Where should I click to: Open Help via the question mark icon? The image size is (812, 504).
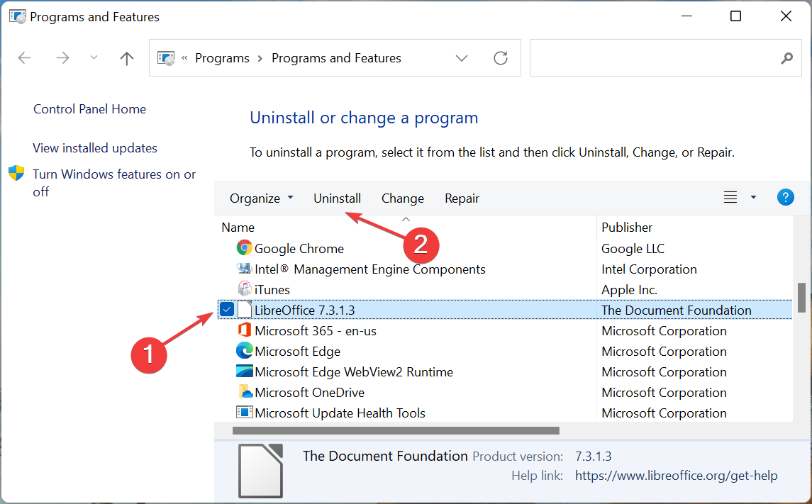(x=786, y=197)
